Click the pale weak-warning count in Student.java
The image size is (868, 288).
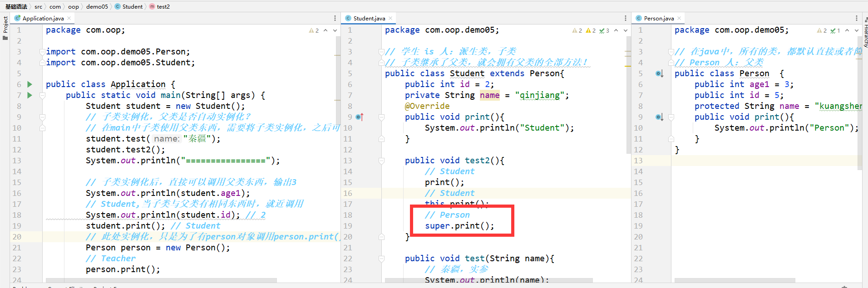coord(577,30)
